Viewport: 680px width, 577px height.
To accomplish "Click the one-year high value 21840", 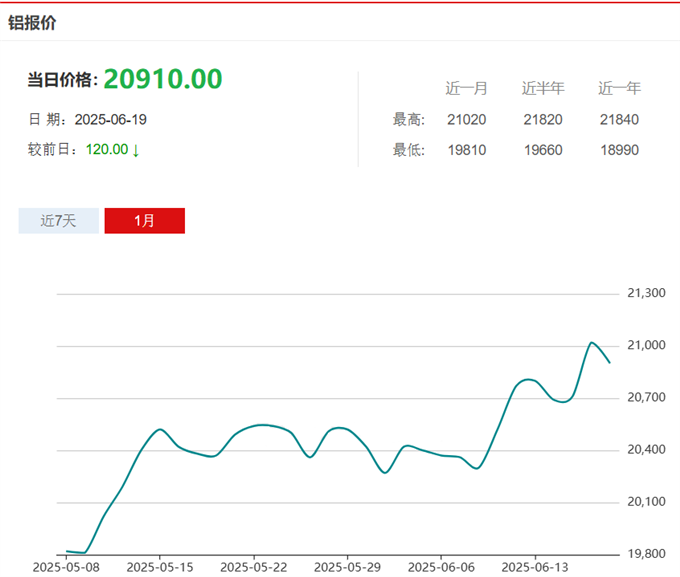I will tap(619, 120).
